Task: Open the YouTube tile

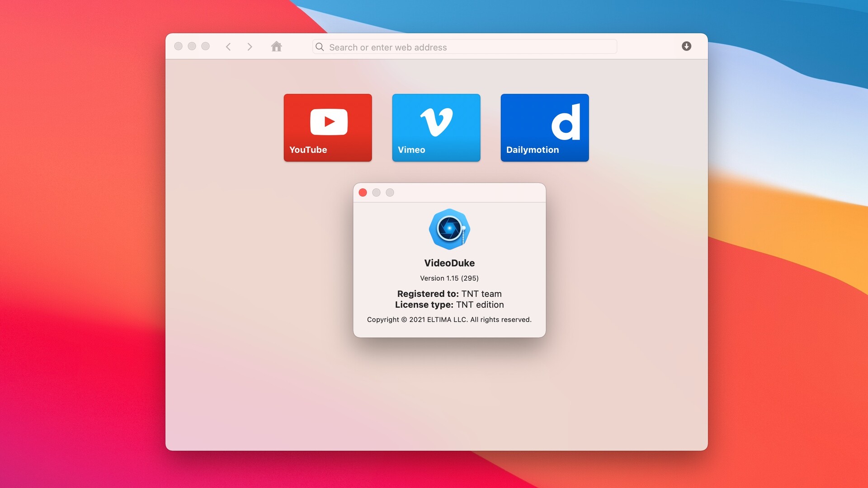Action: (x=328, y=127)
